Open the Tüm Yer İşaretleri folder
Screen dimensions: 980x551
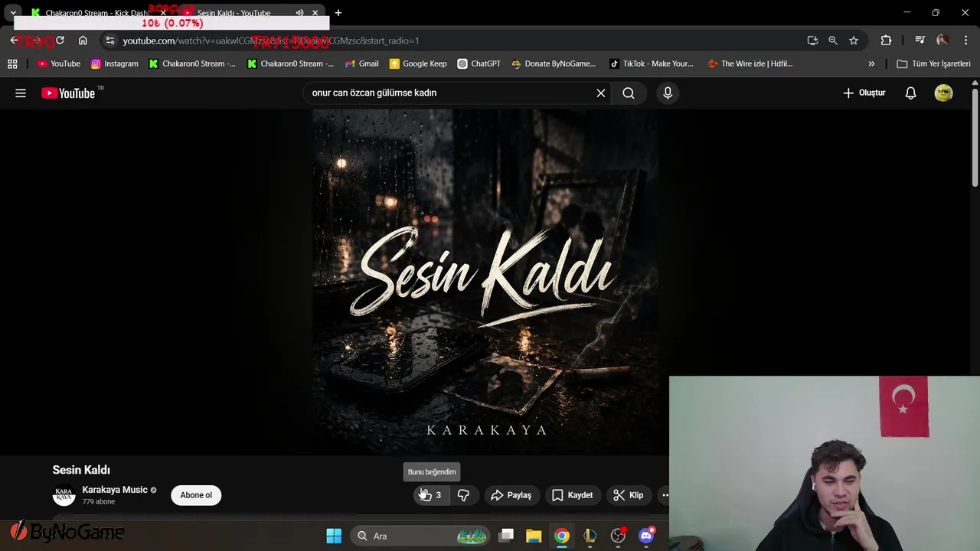933,64
